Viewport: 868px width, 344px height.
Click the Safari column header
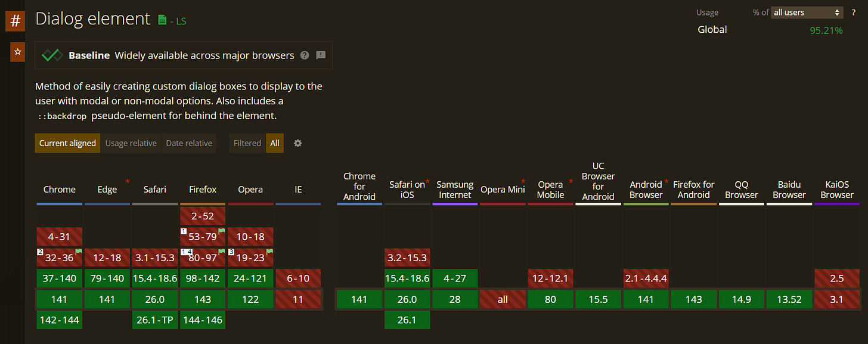[155, 190]
